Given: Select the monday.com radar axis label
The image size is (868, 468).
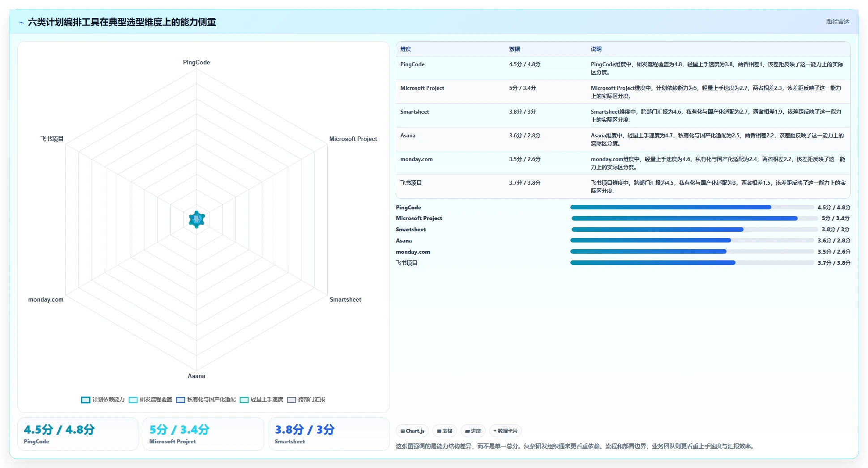Looking at the screenshot, I should pos(46,299).
